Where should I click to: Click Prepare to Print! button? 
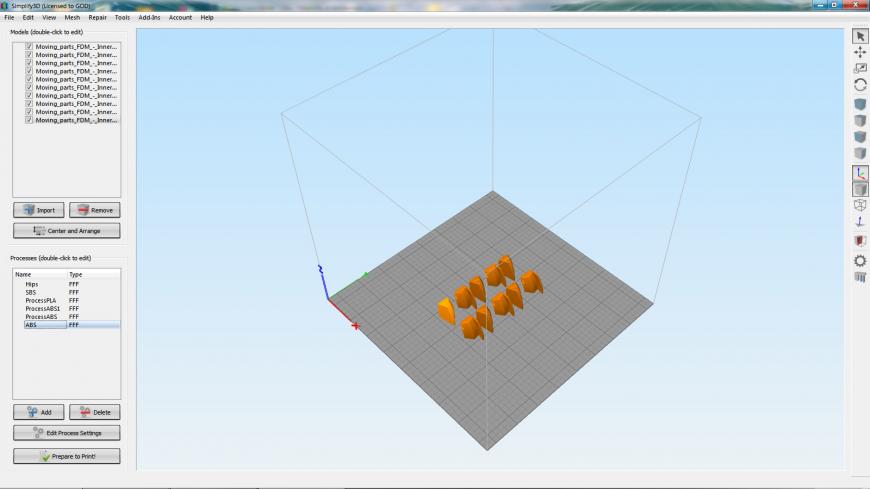pyautogui.click(x=67, y=456)
